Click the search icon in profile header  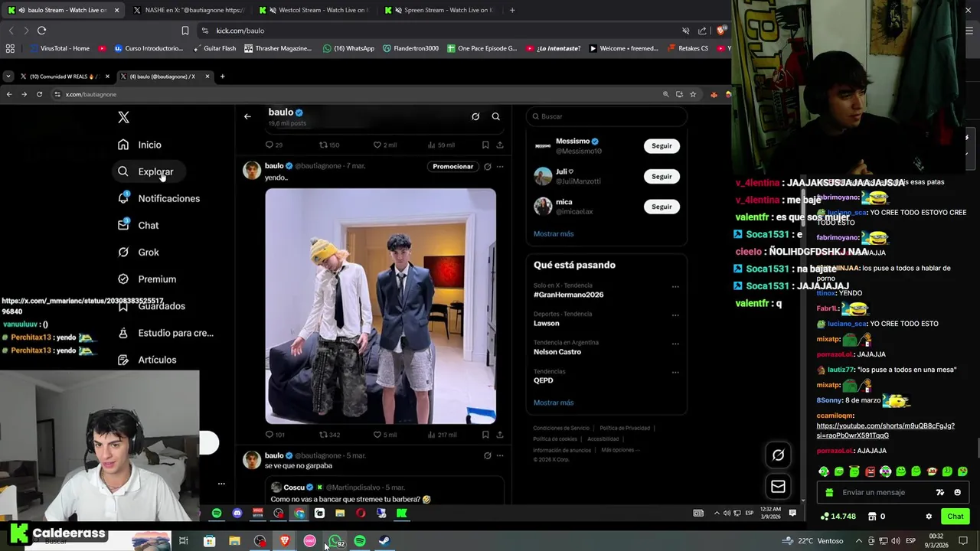[495, 116]
